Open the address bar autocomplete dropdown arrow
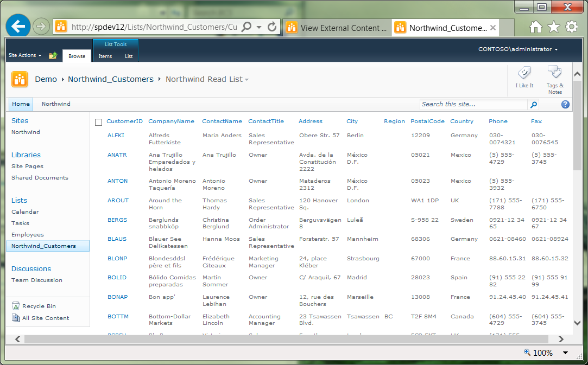Image resolution: width=588 pixels, height=365 pixels. 259,27
